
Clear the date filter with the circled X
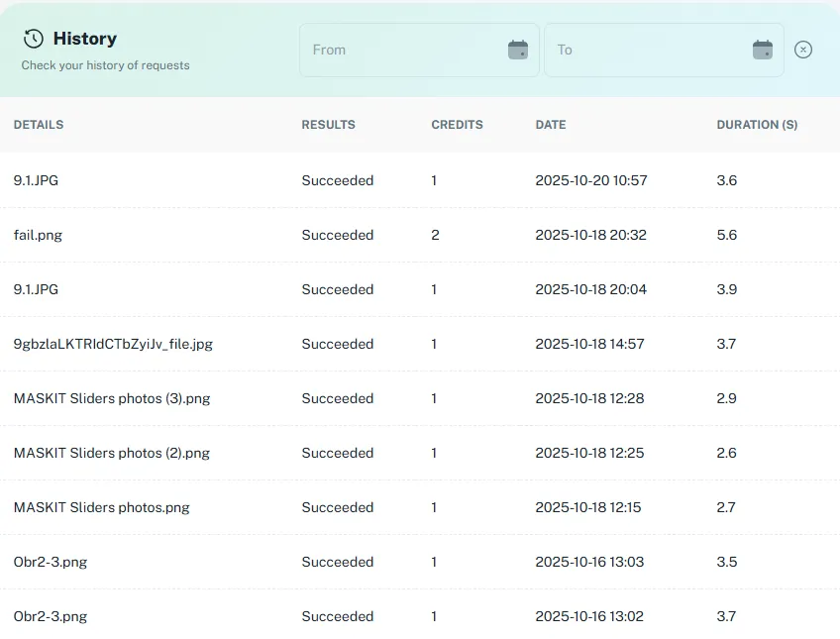coord(803,50)
